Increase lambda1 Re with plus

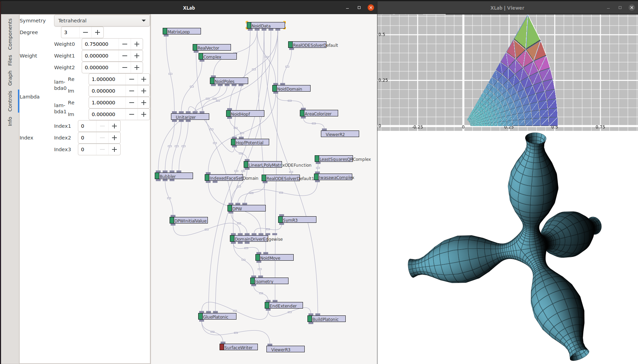point(144,103)
